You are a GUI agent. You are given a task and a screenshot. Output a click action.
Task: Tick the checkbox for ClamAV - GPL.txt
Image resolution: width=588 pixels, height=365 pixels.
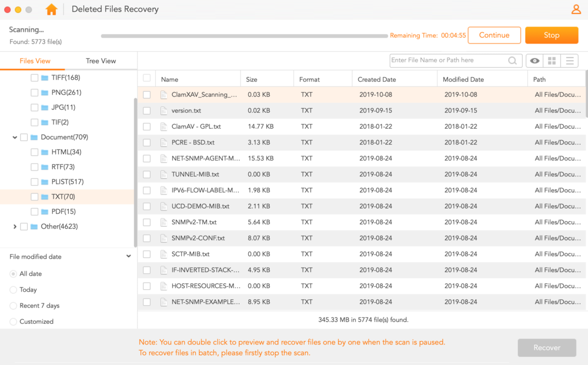click(146, 127)
